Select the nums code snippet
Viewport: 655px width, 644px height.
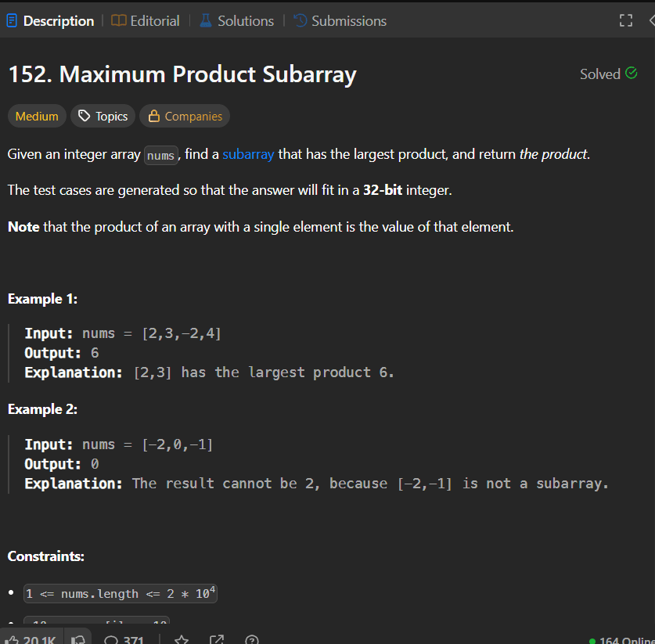click(x=160, y=155)
